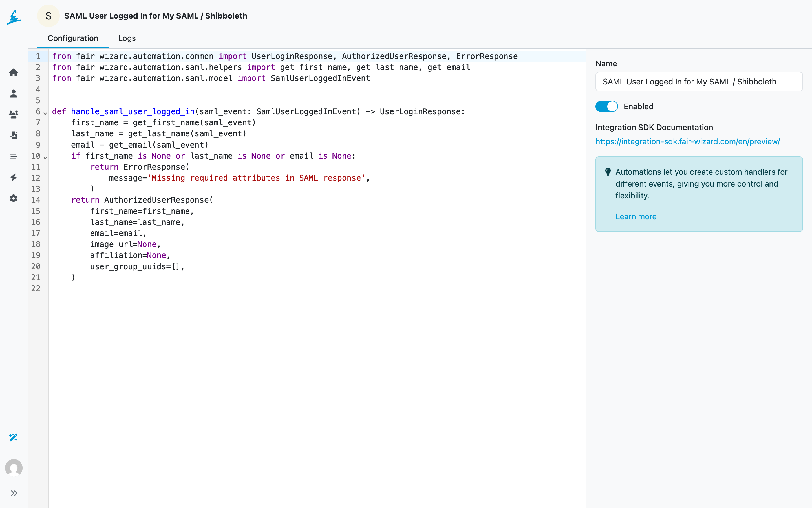Click 'ErrorResponse' on import line 1
Image resolution: width=812 pixels, height=508 pixels.
point(487,56)
